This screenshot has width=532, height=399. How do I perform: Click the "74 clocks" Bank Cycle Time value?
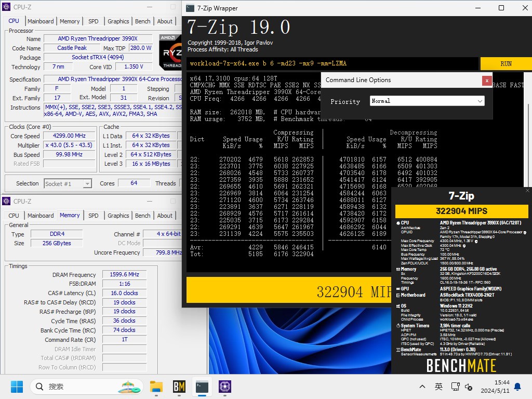125,330
